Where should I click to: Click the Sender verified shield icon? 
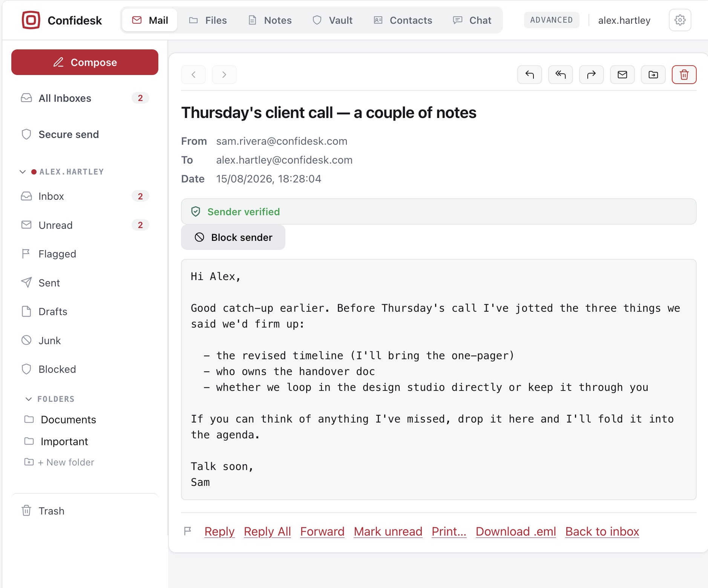click(x=196, y=212)
